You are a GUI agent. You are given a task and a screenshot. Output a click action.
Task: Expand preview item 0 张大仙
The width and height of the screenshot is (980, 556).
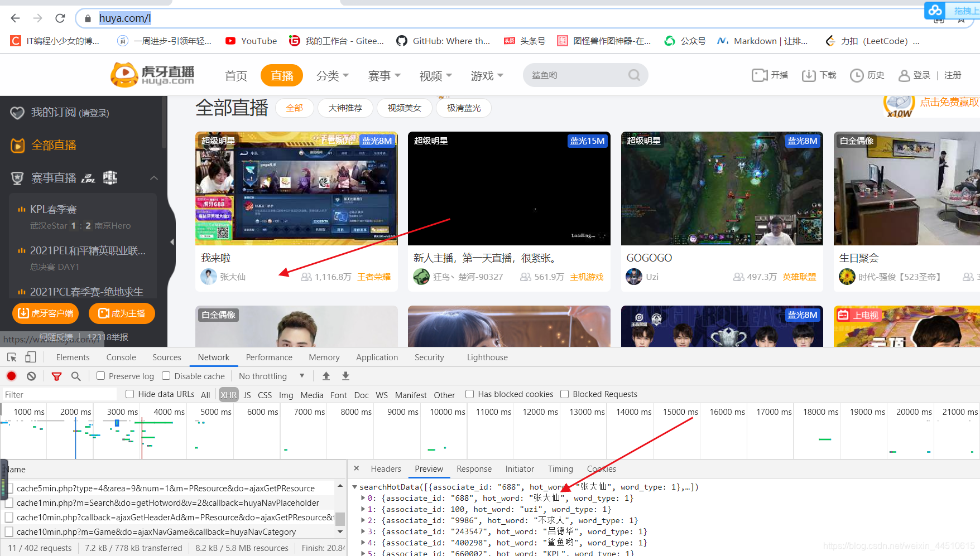(x=363, y=498)
